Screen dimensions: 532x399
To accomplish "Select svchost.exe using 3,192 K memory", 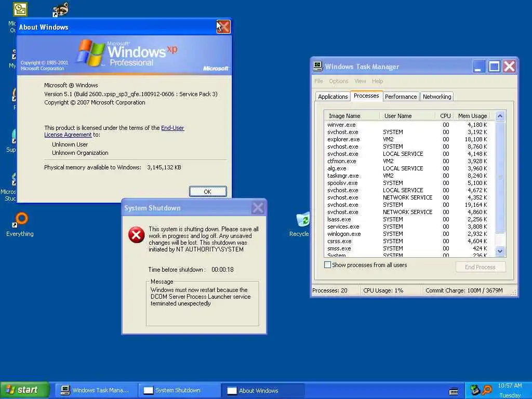I will point(409,132).
